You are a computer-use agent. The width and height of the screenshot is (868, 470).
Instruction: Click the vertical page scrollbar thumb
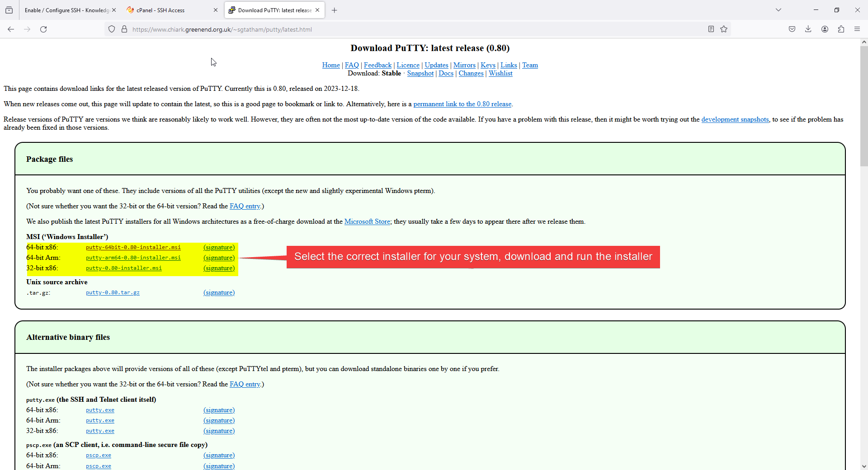863,104
